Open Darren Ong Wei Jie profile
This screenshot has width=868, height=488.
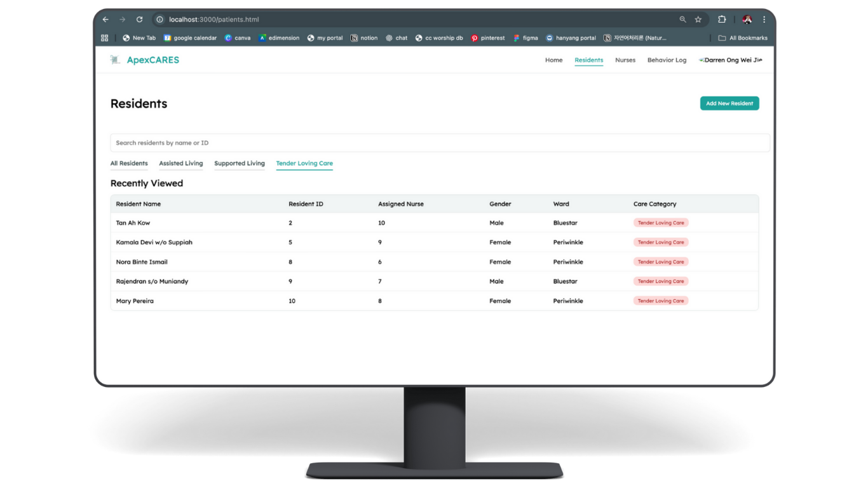pos(731,60)
